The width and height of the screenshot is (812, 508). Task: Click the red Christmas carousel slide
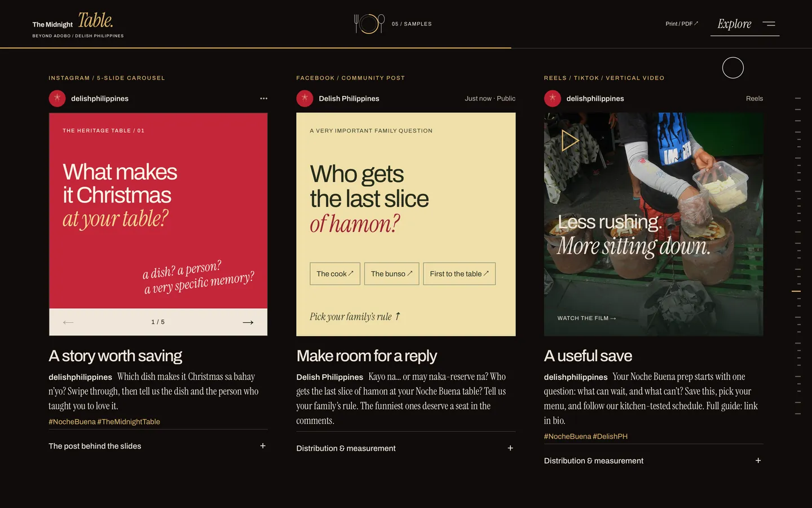[x=158, y=211]
